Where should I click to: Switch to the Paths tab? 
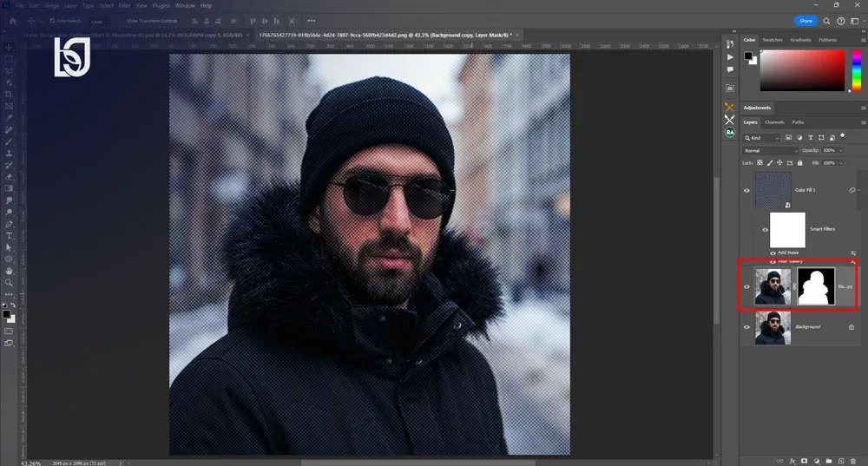(x=798, y=122)
